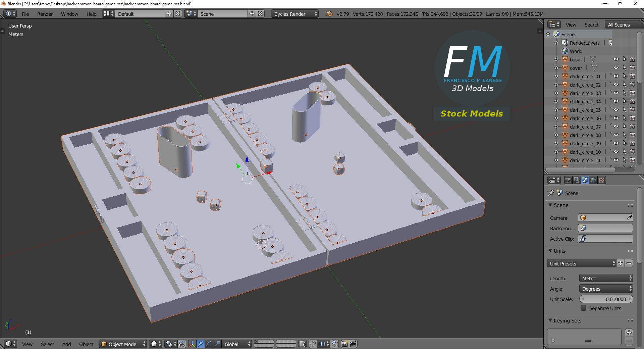The height and width of the screenshot is (349, 644).
Task: Open the World properties tab (globe icon)
Action: (x=593, y=180)
